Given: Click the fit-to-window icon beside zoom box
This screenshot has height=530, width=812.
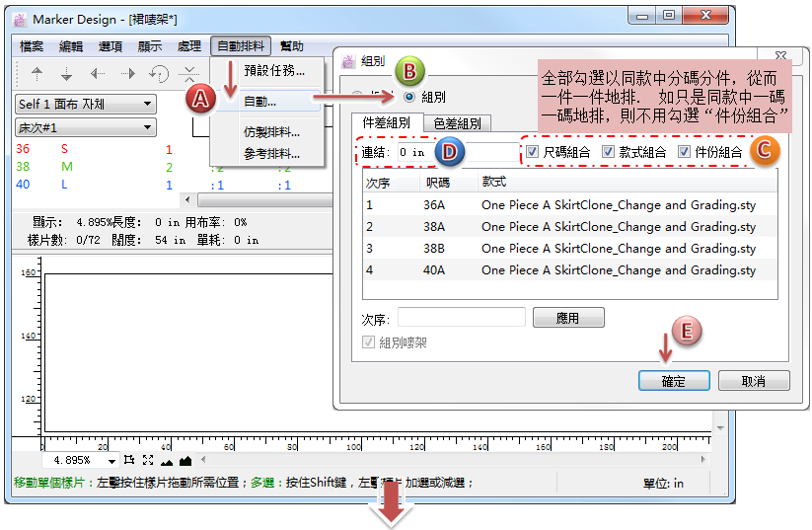Looking at the screenshot, I should click(x=147, y=460).
